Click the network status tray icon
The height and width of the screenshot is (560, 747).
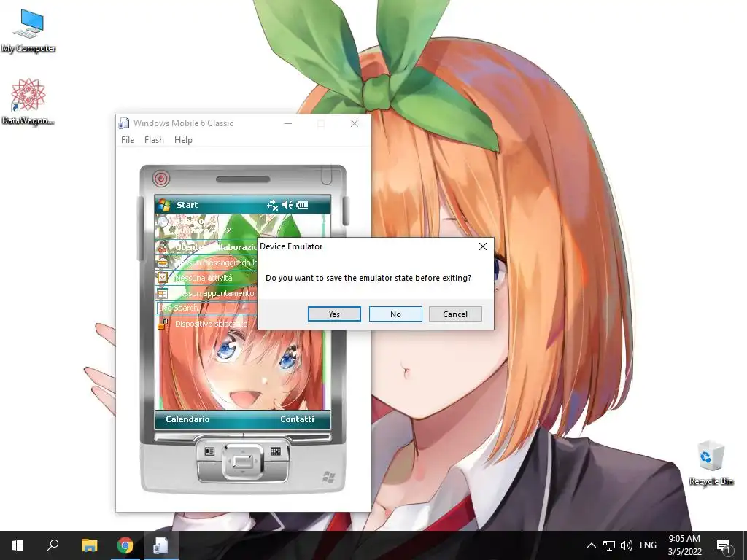609,545
